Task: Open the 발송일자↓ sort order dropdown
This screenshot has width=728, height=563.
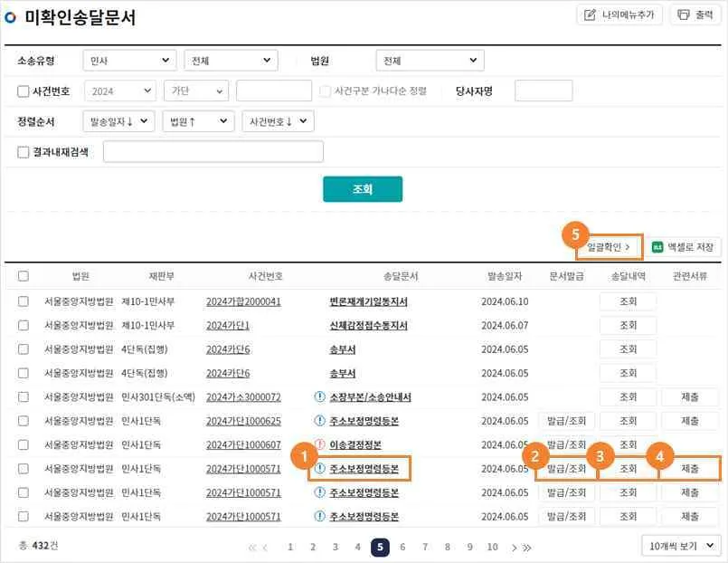Action: pyautogui.click(x=118, y=121)
